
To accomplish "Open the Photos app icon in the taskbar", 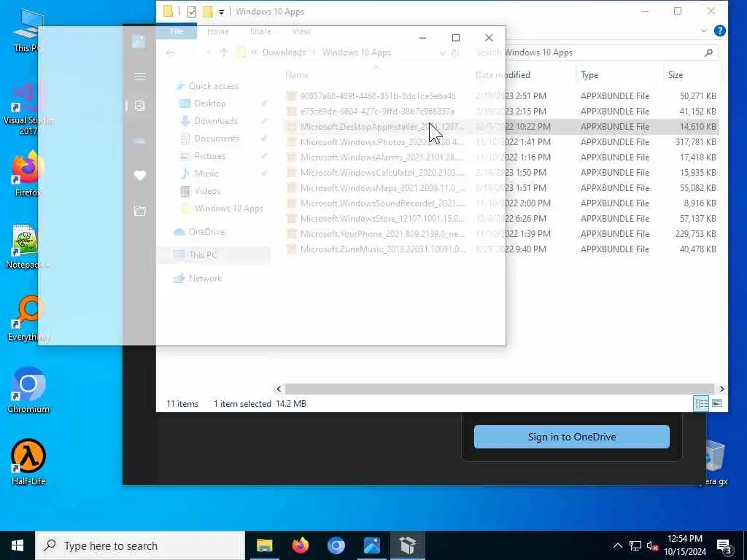I will (371, 545).
